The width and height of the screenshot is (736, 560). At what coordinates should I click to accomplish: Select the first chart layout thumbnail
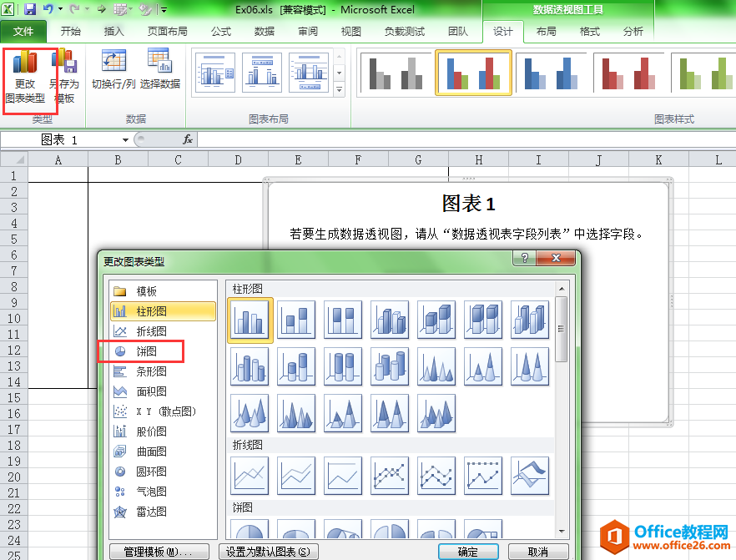pyautogui.click(x=215, y=73)
